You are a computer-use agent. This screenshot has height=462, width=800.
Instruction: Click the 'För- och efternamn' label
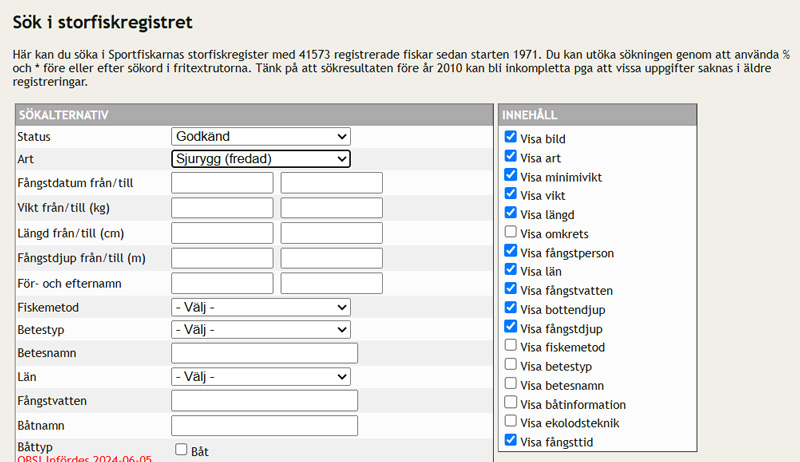pyautogui.click(x=69, y=284)
